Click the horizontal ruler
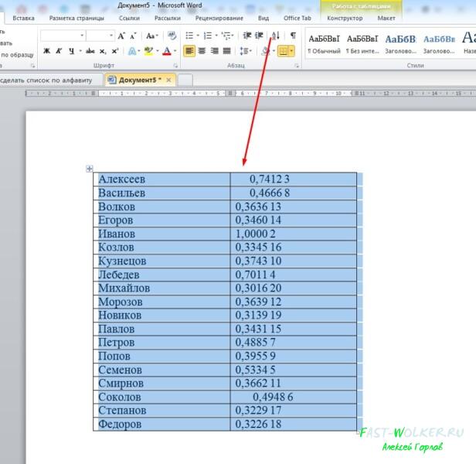 250,94
